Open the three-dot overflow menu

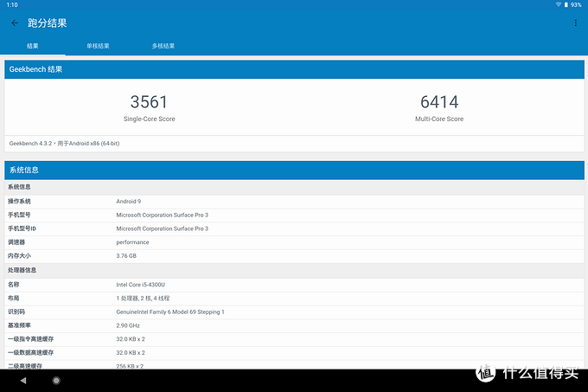[576, 22]
